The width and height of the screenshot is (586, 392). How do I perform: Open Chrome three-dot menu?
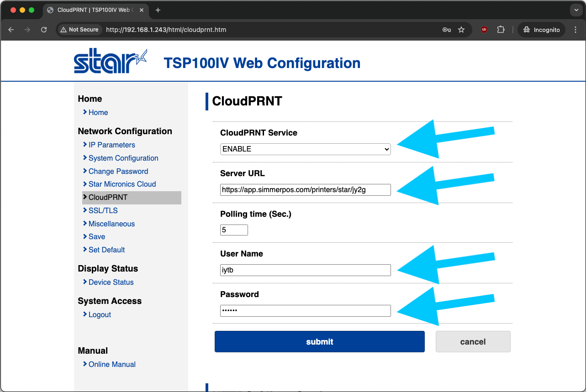click(x=575, y=30)
